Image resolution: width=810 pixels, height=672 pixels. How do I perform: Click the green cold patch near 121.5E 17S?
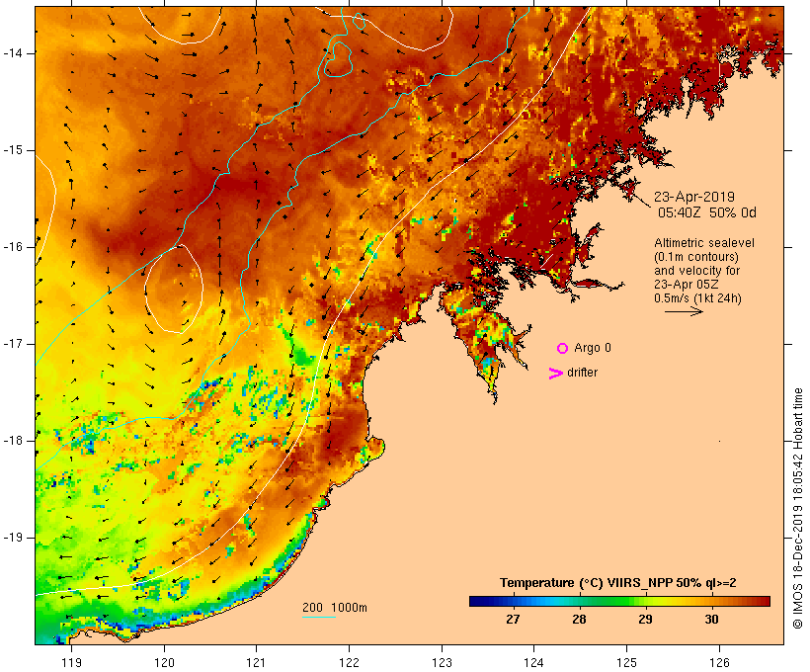pos(299,352)
